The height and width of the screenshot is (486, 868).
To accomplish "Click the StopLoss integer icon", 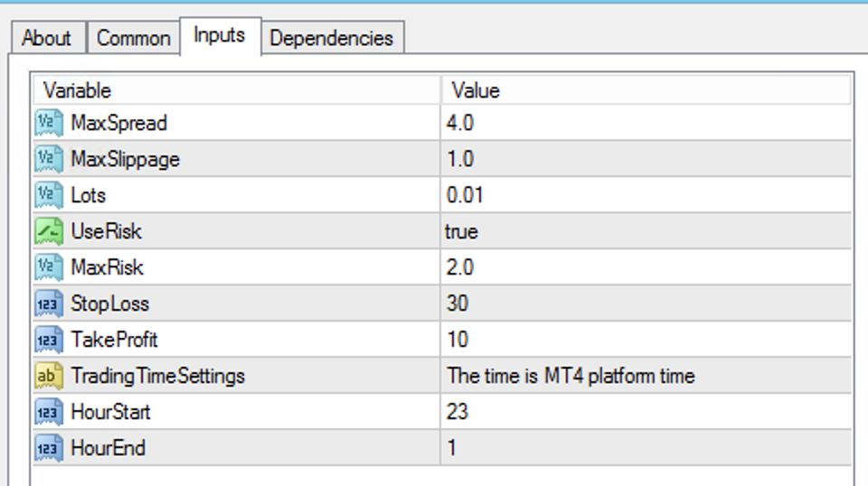I will point(49,304).
